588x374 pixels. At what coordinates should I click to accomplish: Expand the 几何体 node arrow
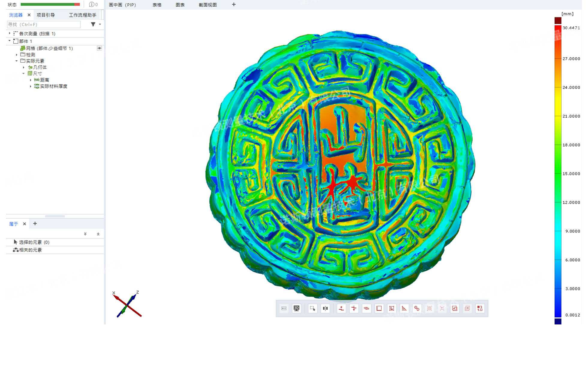click(24, 67)
